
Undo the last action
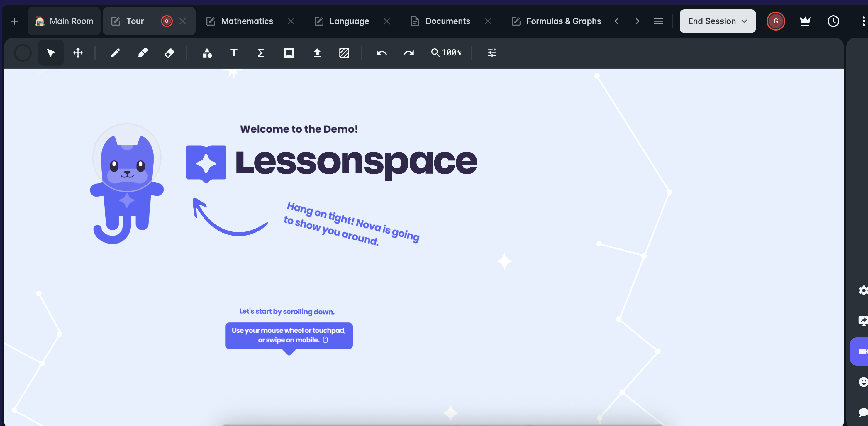click(382, 53)
